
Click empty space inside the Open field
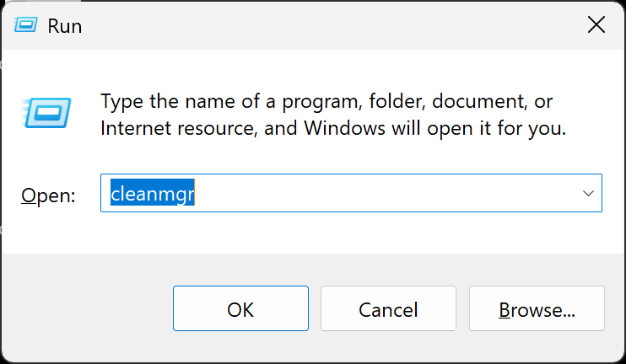380,194
